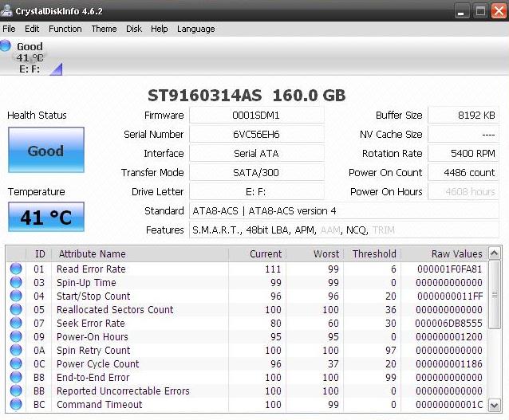Select the Seek Error Rate attribute name
509x420 pixels.
[x=91, y=323]
